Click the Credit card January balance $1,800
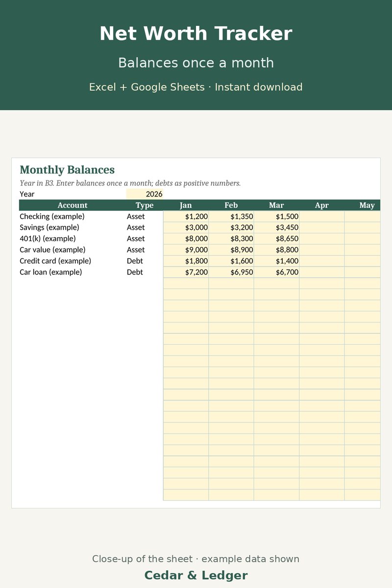Image resolution: width=392 pixels, height=588 pixels. [x=186, y=261]
